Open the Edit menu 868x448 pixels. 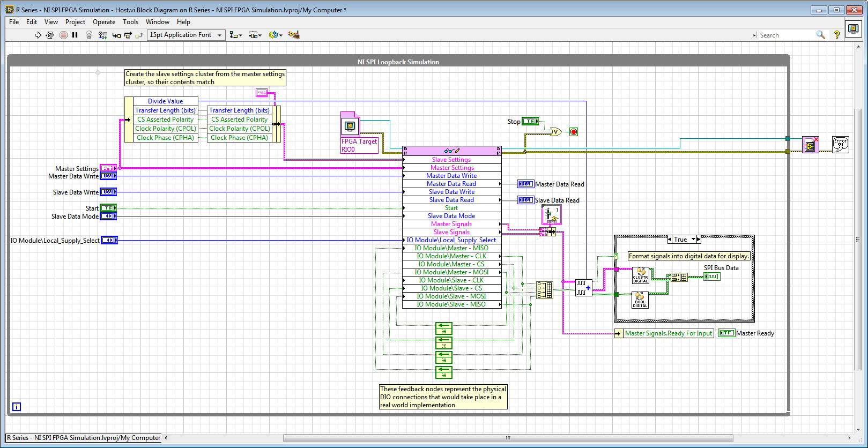click(32, 22)
